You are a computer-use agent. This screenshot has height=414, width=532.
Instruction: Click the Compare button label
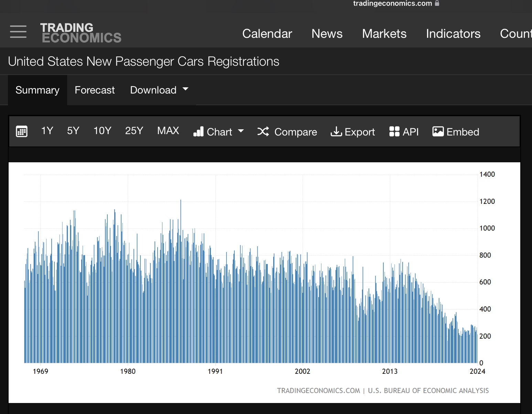(x=296, y=132)
